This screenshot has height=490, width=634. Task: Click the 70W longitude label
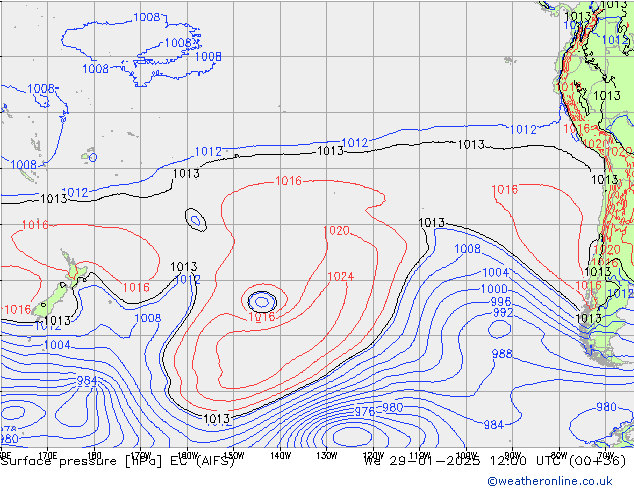point(605,455)
